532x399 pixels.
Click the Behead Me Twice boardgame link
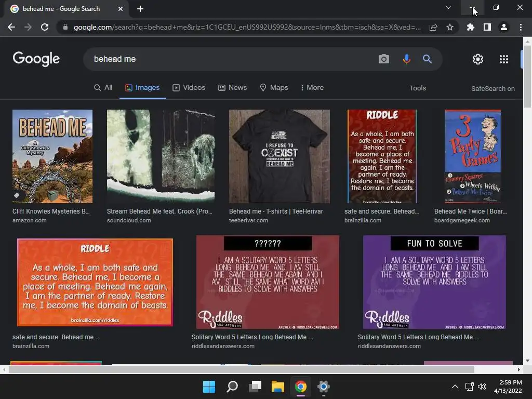[471, 211]
